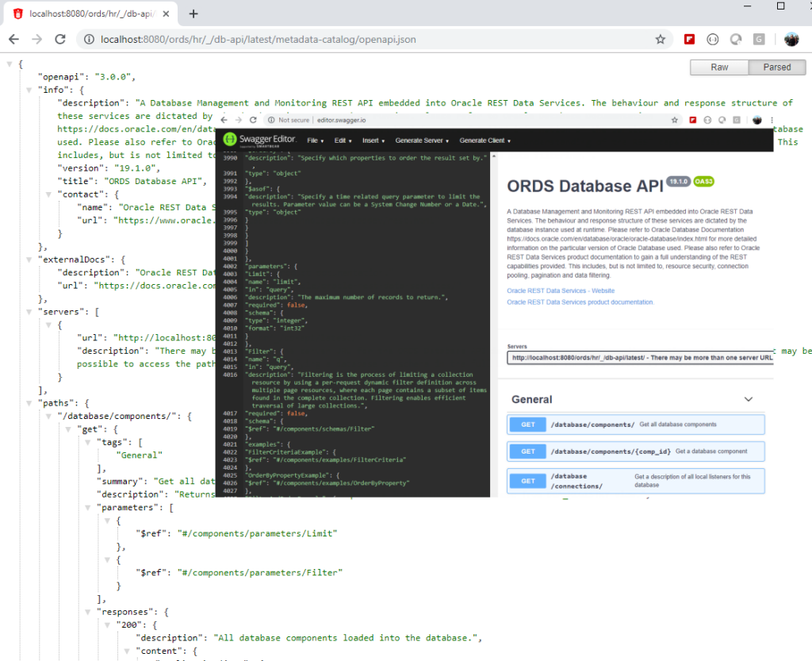The width and height of the screenshot is (812, 661).
Task: Collapse the "servers" array node
Action: [x=29, y=312]
